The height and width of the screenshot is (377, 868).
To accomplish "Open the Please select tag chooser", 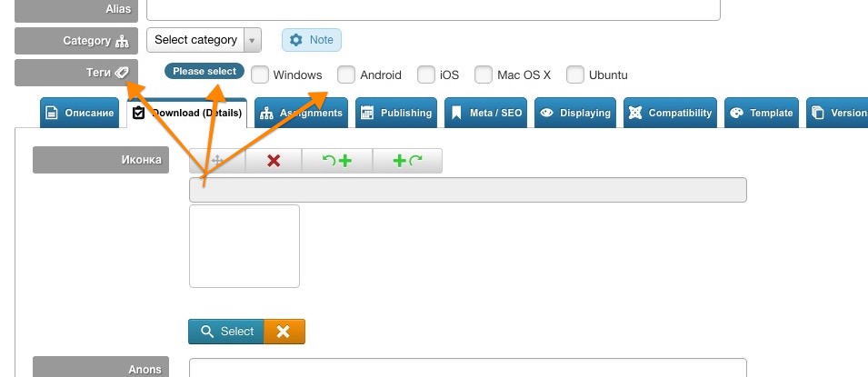I will click(x=205, y=71).
